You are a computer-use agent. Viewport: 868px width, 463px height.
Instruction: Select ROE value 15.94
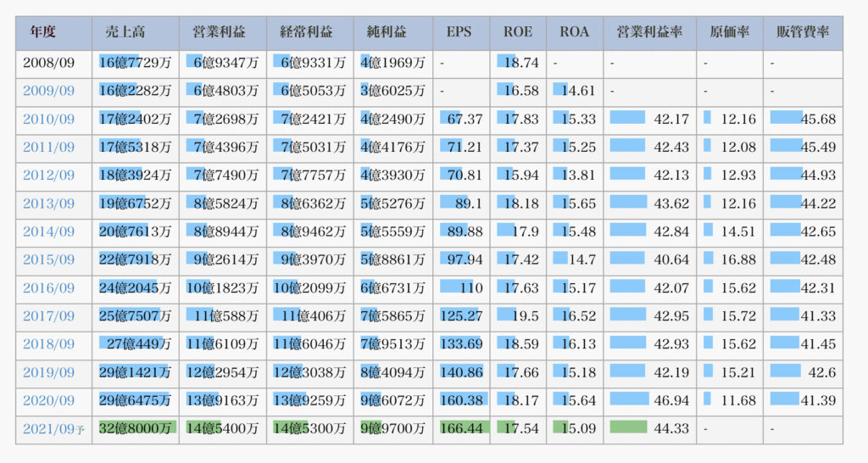point(521,175)
